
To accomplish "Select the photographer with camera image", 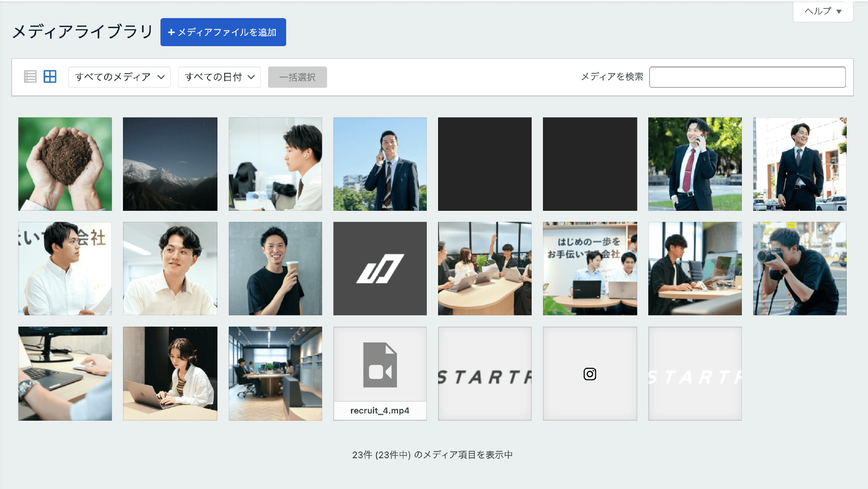I will pyautogui.click(x=799, y=269).
